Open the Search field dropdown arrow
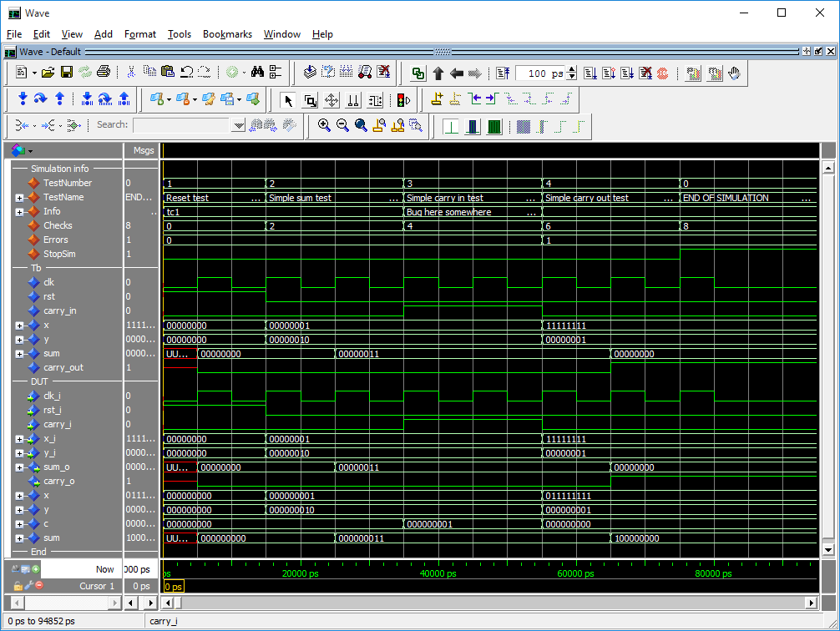840x631 pixels. point(238,125)
